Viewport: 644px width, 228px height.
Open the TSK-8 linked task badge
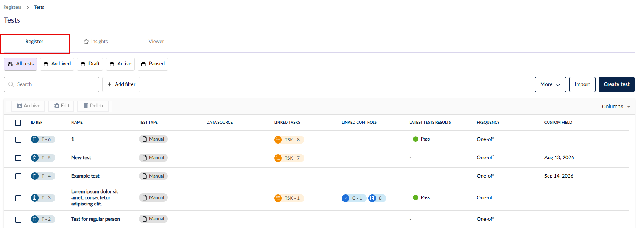click(x=289, y=140)
